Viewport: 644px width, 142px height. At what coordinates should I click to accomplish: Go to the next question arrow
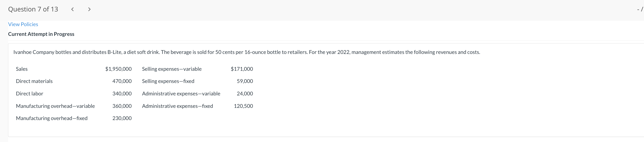(x=89, y=9)
